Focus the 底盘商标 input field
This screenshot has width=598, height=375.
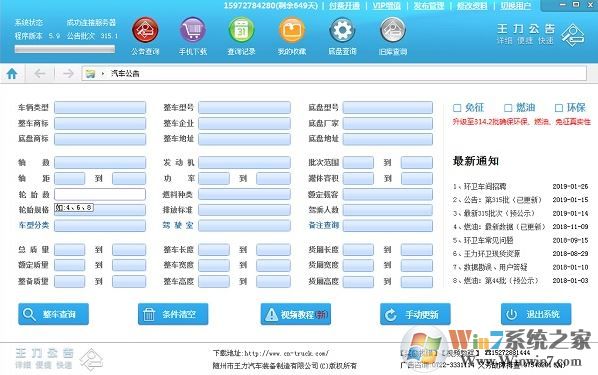(x=100, y=139)
